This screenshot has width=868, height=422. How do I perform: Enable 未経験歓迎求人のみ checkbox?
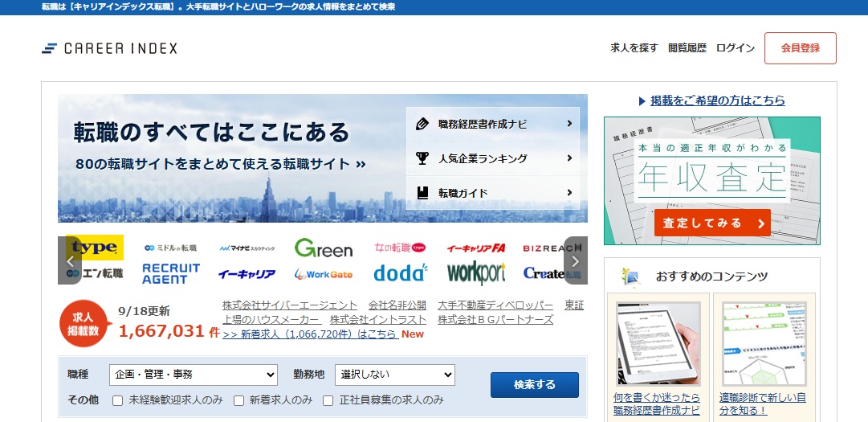point(117,400)
